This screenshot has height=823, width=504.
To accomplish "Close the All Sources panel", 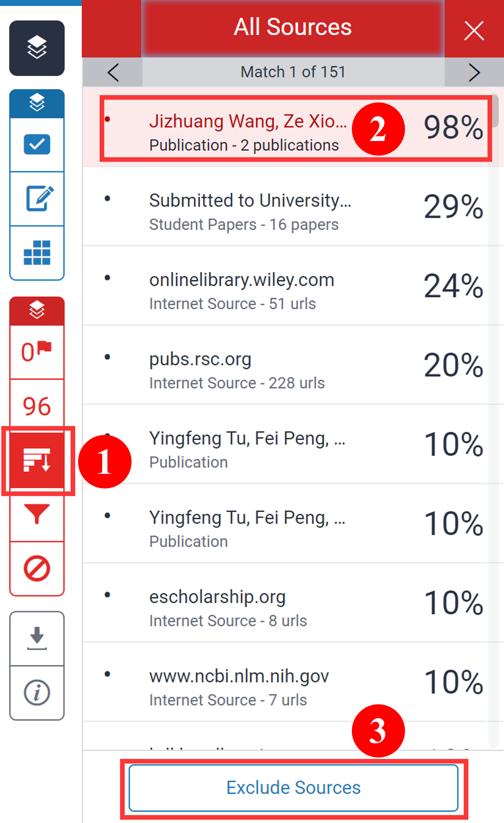I will pyautogui.click(x=474, y=30).
